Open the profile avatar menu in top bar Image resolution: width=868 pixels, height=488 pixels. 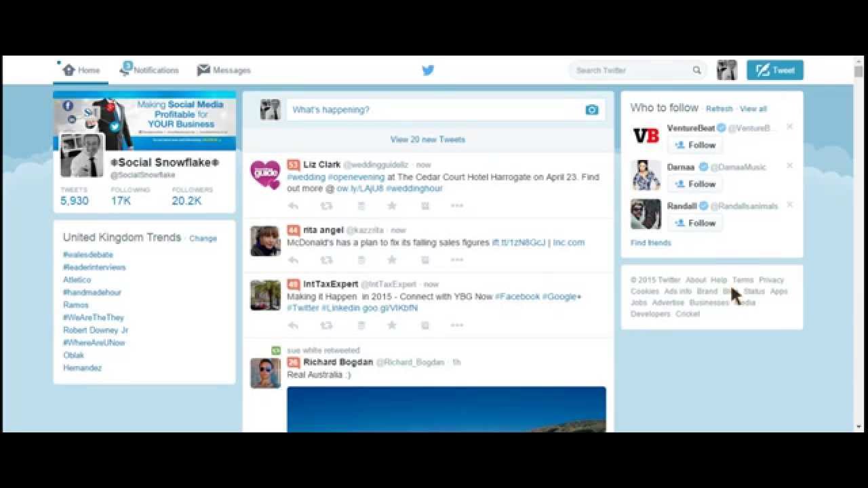[x=727, y=70]
